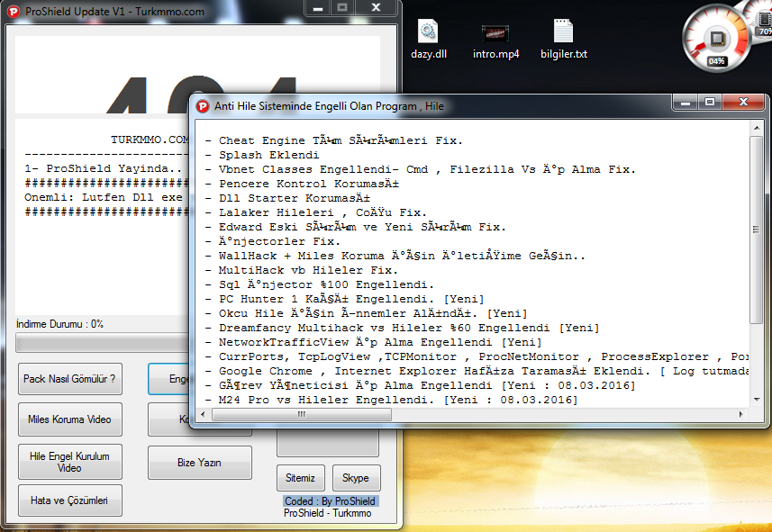Viewport: 772px width, 532px height.
Task: Click the Skype button
Action: click(x=356, y=478)
